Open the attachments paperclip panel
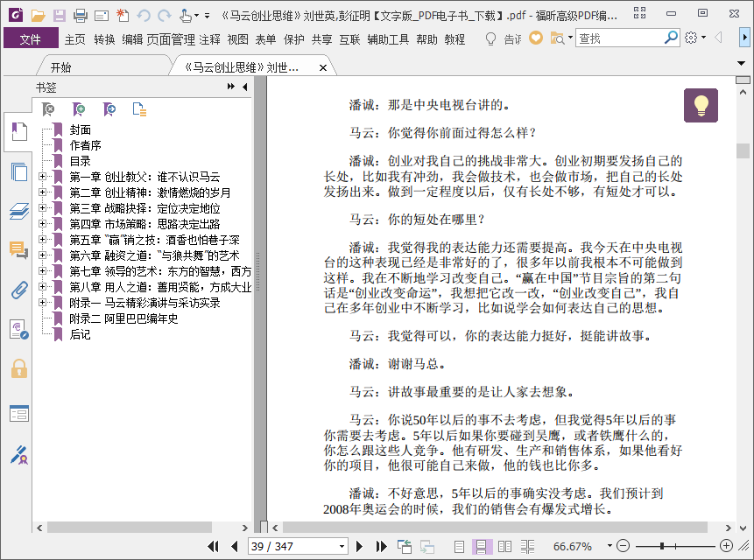This screenshot has width=754, height=560. [18, 290]
